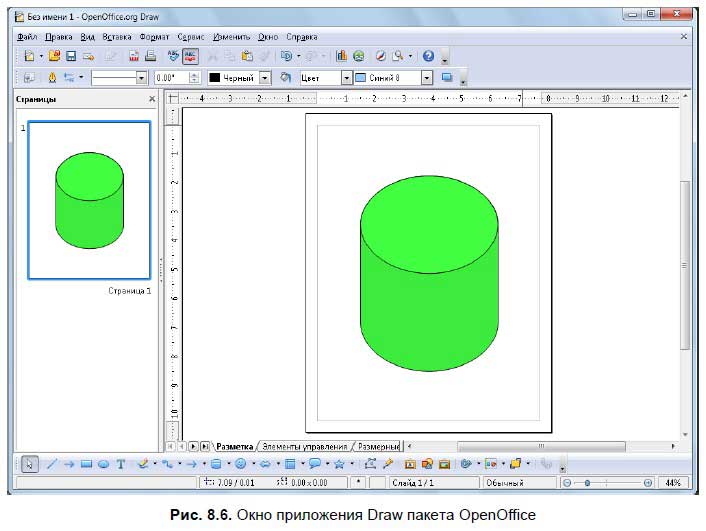Select the Ellipse drawing tool
This screenshot has height=531, width=706.
104,464
